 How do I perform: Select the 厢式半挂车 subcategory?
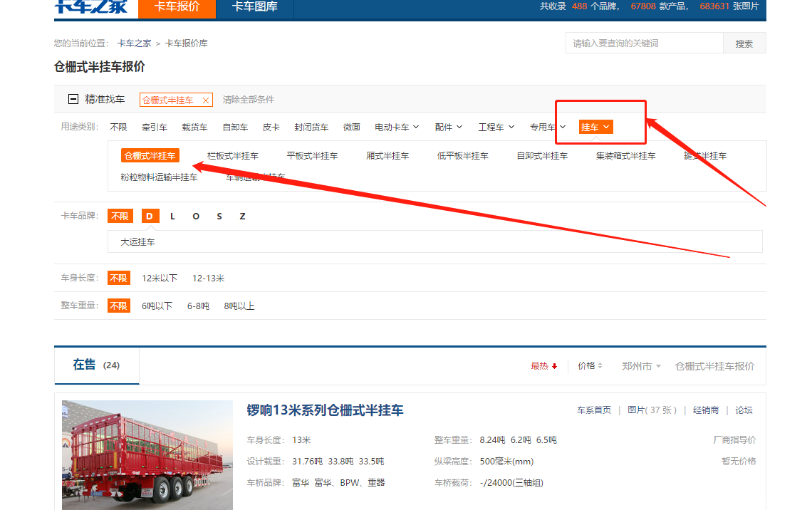pos(387,156)
